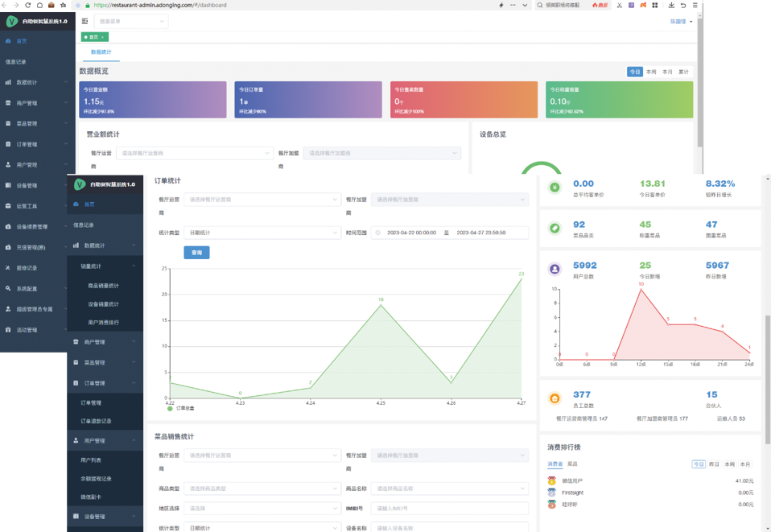This screenshot has width=771, height=532.
Task: Click the scissors screenshot icon in browser toolbar
Action: [619, 5]
